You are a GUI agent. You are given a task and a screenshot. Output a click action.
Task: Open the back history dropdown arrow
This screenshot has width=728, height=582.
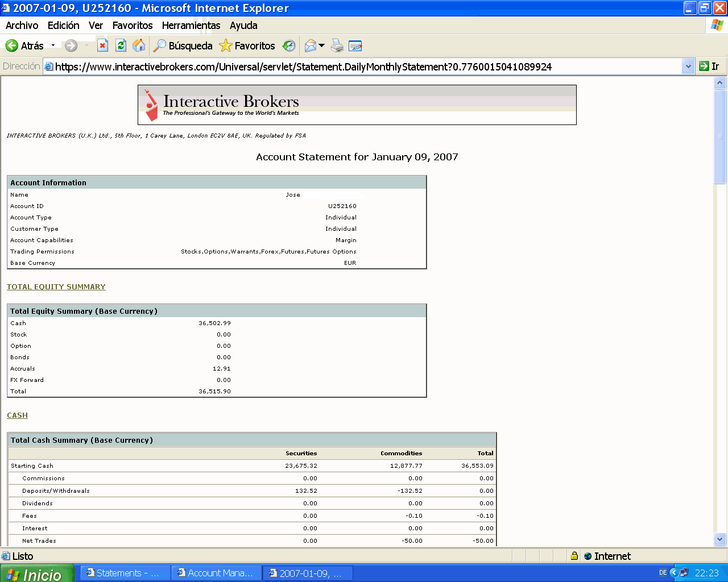[53, 45]
